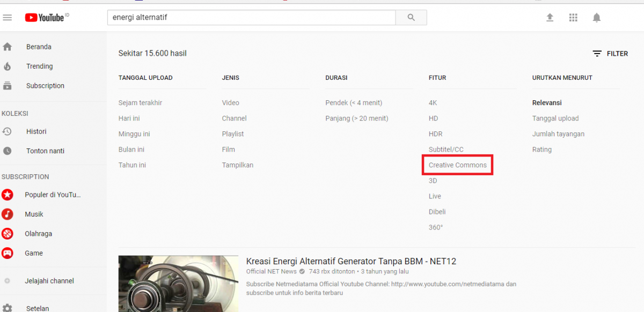644x312 pixels.
Task: Open the FILTER panel
Action: (611, 53)
